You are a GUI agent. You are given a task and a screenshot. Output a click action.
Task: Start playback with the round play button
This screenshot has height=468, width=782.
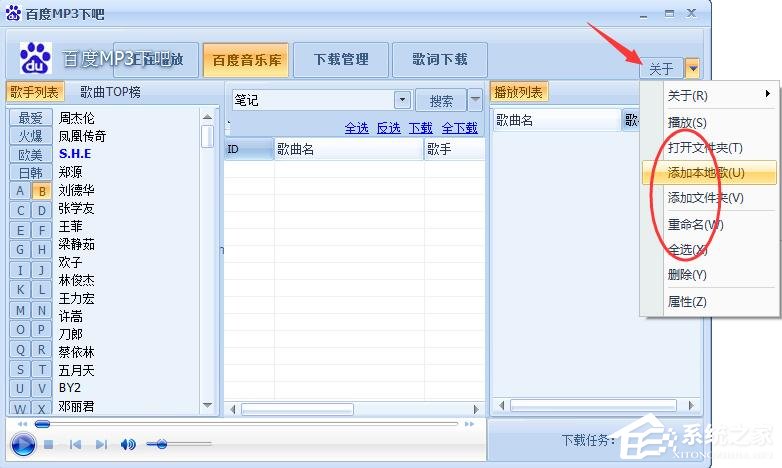tap(23, 444)
